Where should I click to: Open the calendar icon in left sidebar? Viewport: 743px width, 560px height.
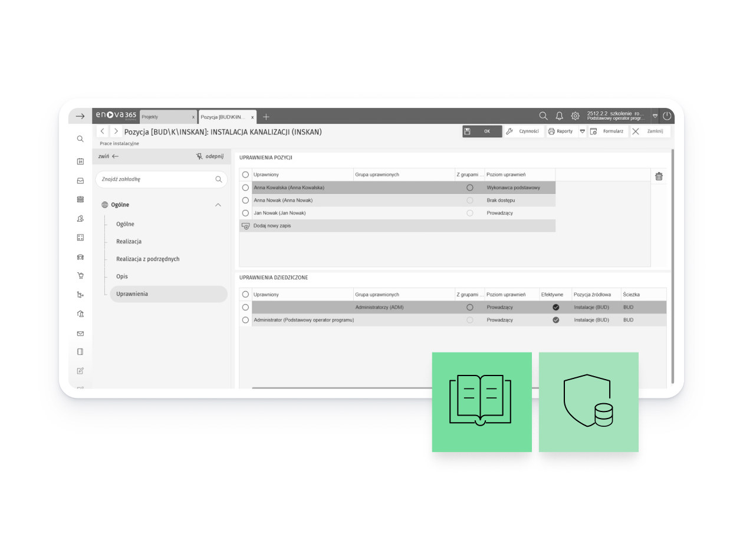click(80, 162)
